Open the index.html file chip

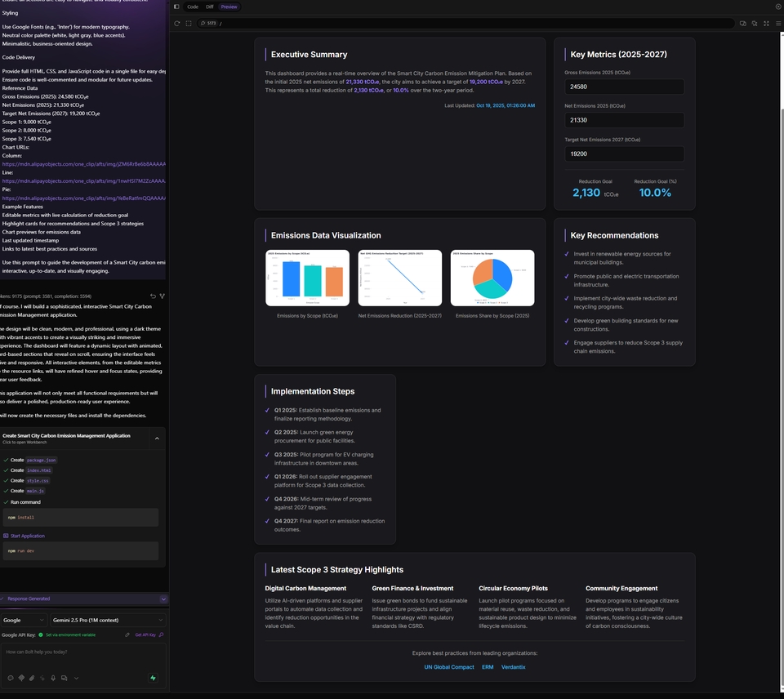pyautogui.click(x=39, y=470)
